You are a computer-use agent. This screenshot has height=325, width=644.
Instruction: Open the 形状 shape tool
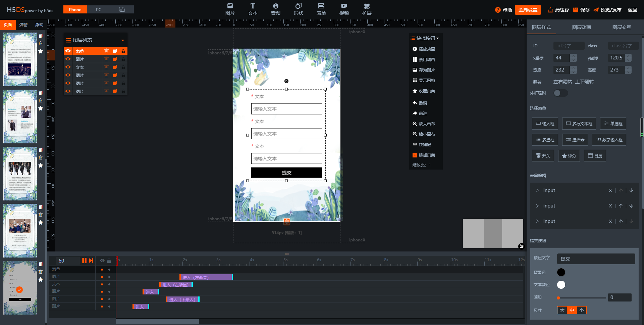pyautogui.click(x=298, y=9)
